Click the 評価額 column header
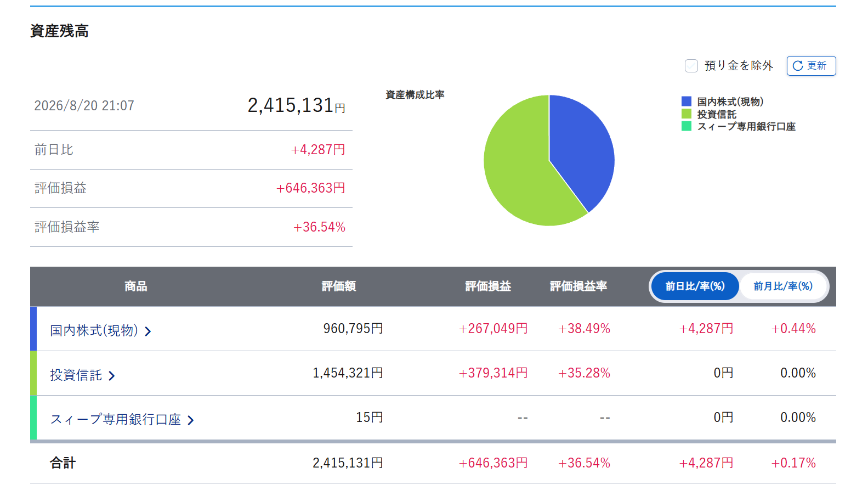The height and width of the screenshot is (490, 868). 339,286
